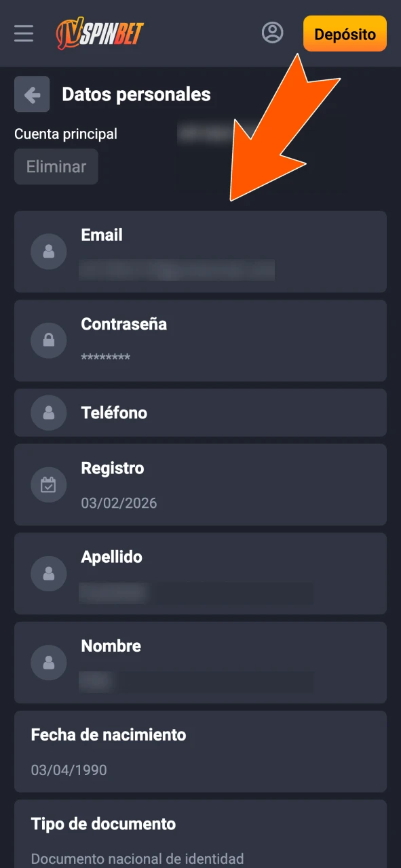Click the user icon beside Apellido
Viewport: 401px width, 868px height.
pyautogui.click(x=48, y=573)
